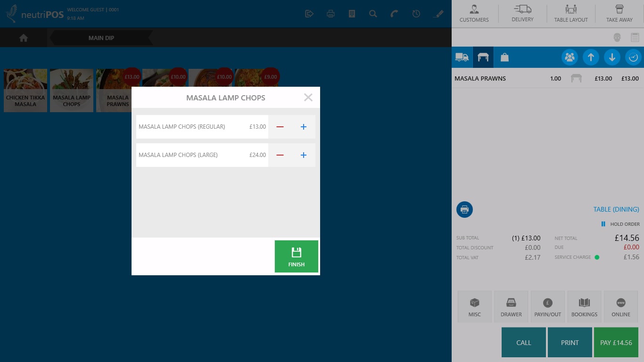Close the Masala Lamp Chops dialog
Screen dimensions: 644x362
tap(308, 98)
